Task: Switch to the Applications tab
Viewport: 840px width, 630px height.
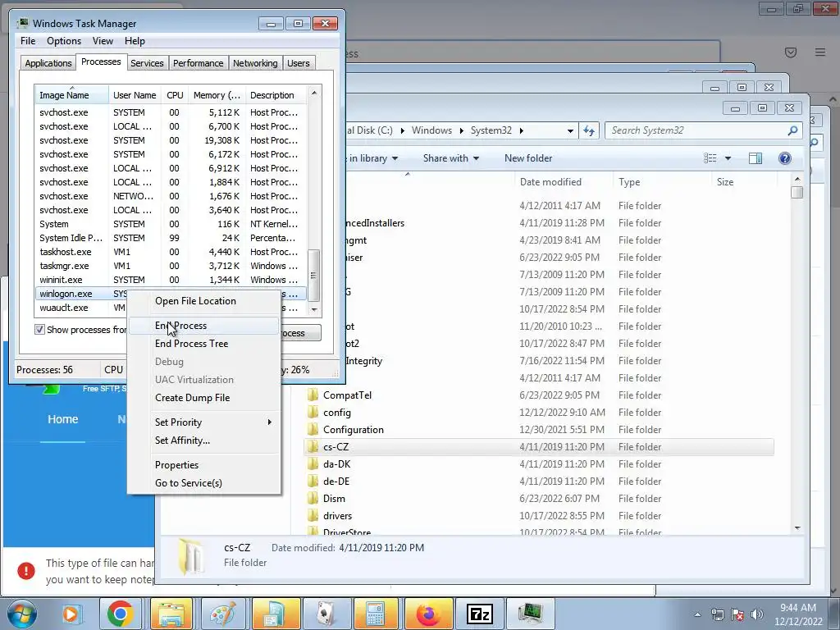Action: (48, 63)
